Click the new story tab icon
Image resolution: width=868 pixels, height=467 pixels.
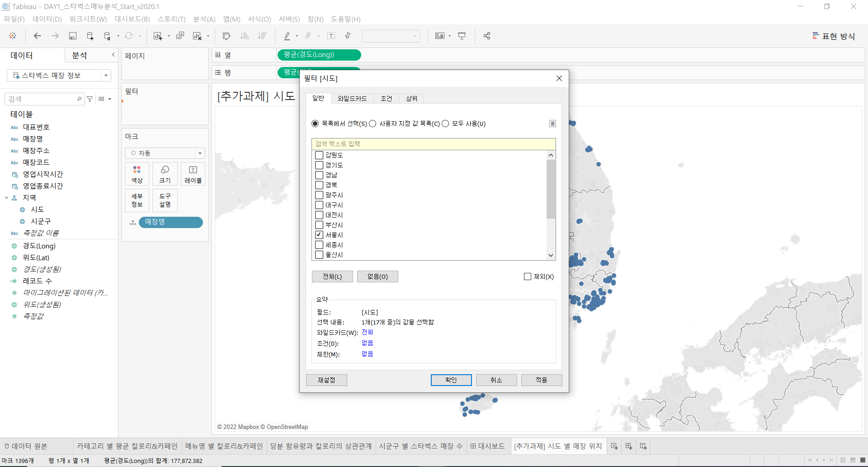tap(643, 446)
